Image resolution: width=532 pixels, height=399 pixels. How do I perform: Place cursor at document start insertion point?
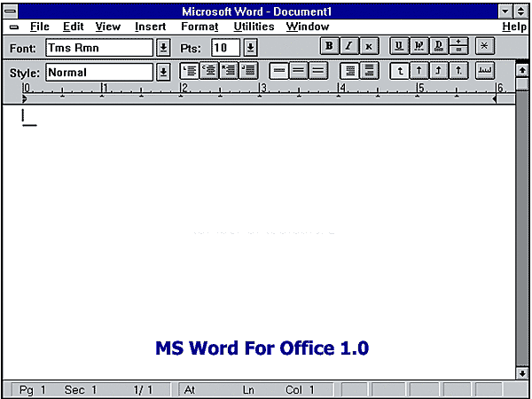(x=23, y=115)
